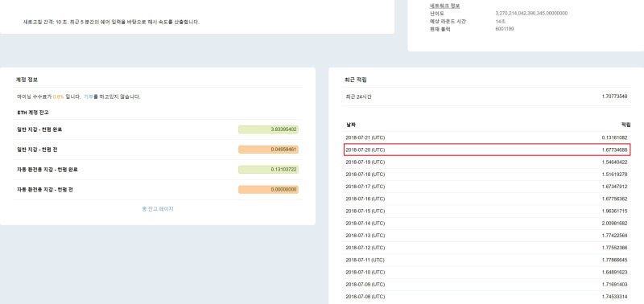The width and height of the screenshot is (644, 304).
Task: Click the 최근 24시간 row label
Action: point(358,97)
